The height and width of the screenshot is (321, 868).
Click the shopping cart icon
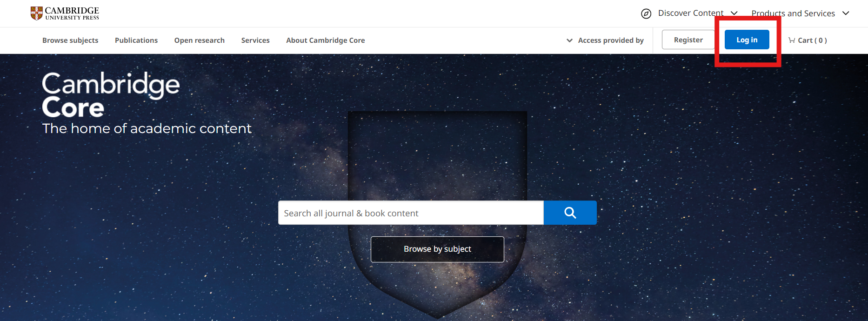pyautogui.click(x=791, y=40)
